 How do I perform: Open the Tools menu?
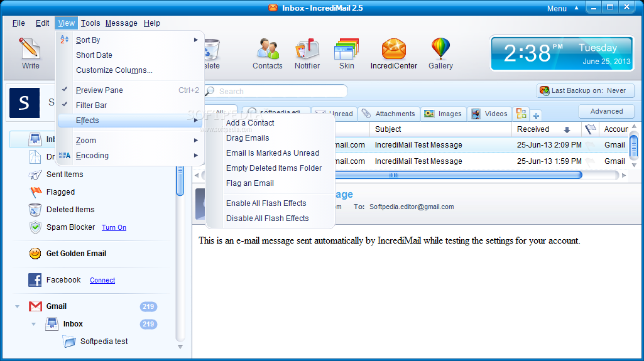pos(90,23)
